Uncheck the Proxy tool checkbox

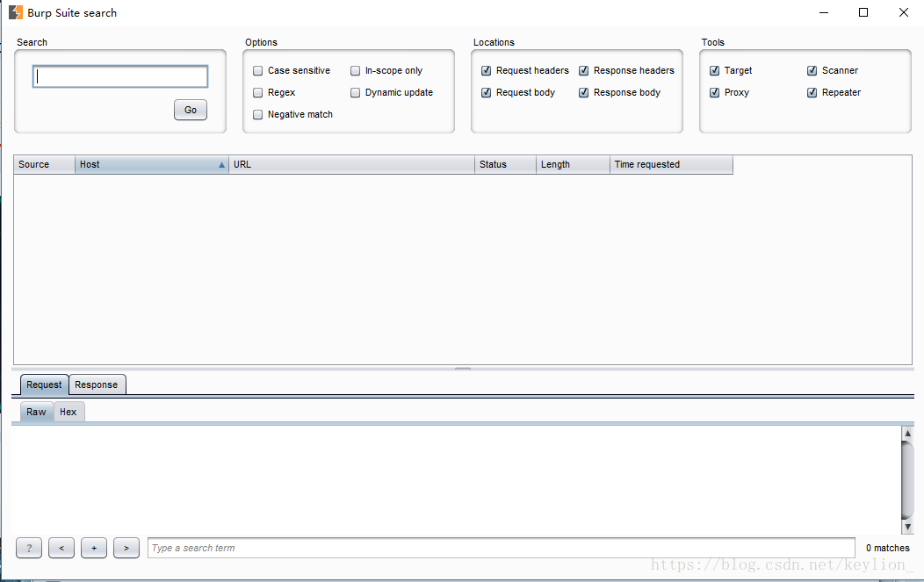coord(714,92)
